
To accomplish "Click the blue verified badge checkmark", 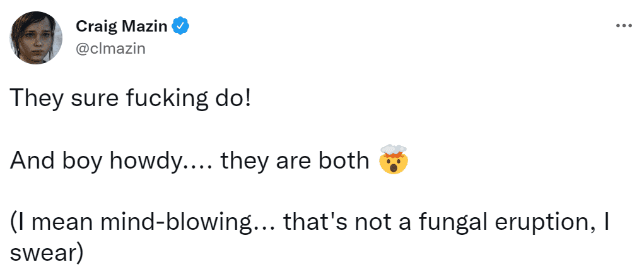I will click(x=182, y=27).
